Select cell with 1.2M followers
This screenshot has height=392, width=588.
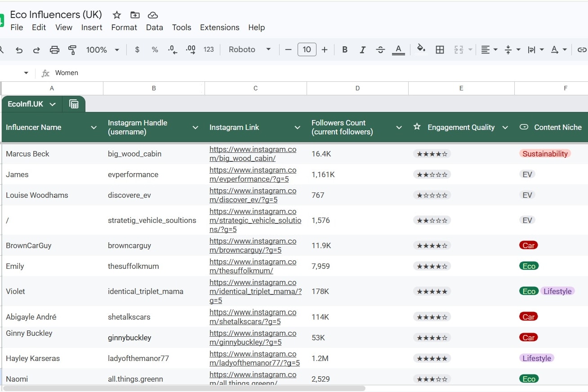[x=357, y=358]
